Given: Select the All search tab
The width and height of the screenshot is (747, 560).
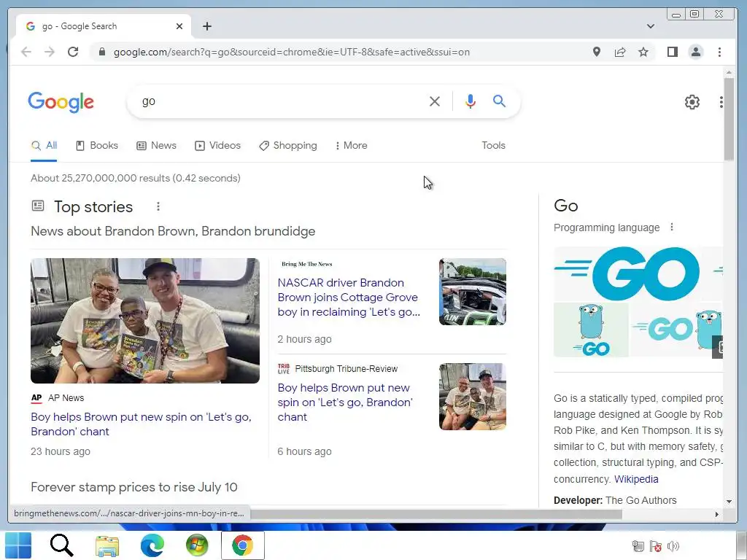Looking at the screenshot, I should coord(44,146).
